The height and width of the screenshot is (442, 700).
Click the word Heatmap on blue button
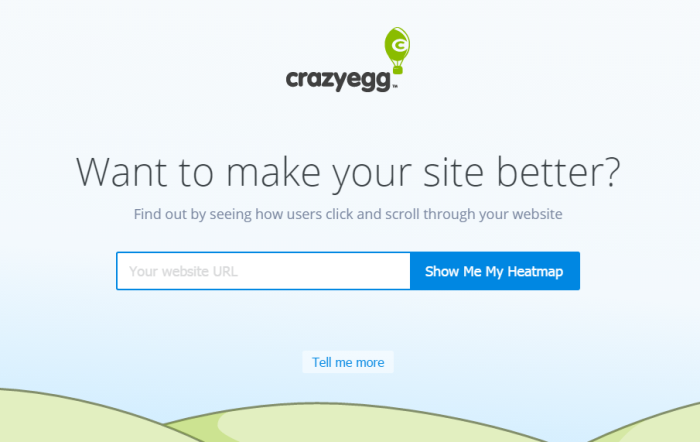[535, 271]
